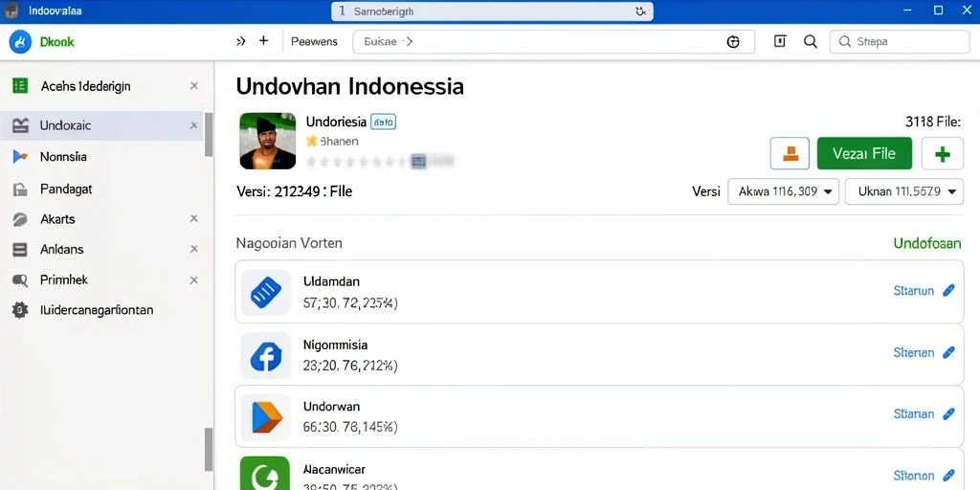This screenshot has width=980, height=490.
Task: Click the "Versi: 212349 : File" text
Action: (295, 191)
